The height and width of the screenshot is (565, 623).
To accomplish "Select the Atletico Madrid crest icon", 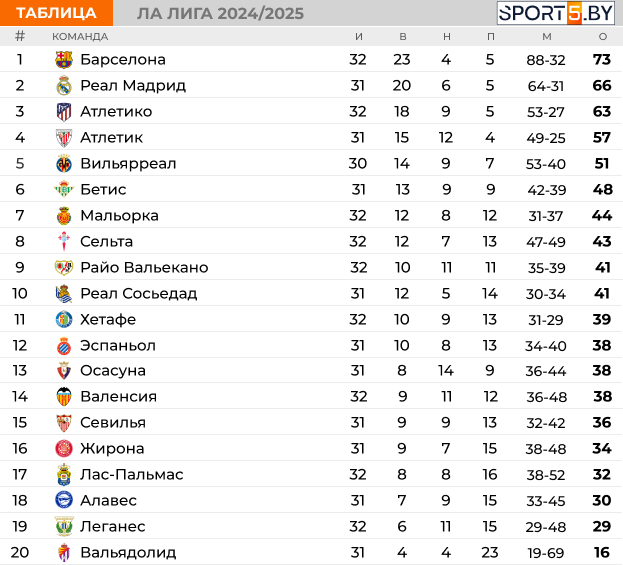I will pos(64,112).
